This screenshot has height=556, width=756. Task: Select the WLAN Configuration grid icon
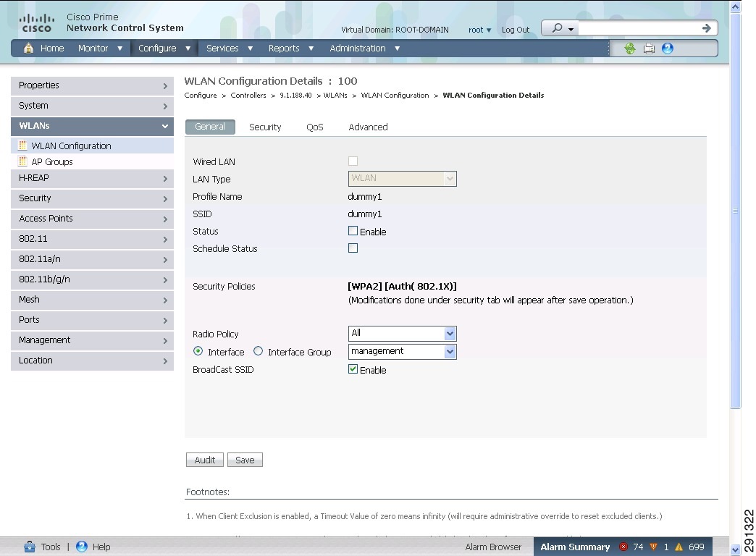click(x=22, y=145)
